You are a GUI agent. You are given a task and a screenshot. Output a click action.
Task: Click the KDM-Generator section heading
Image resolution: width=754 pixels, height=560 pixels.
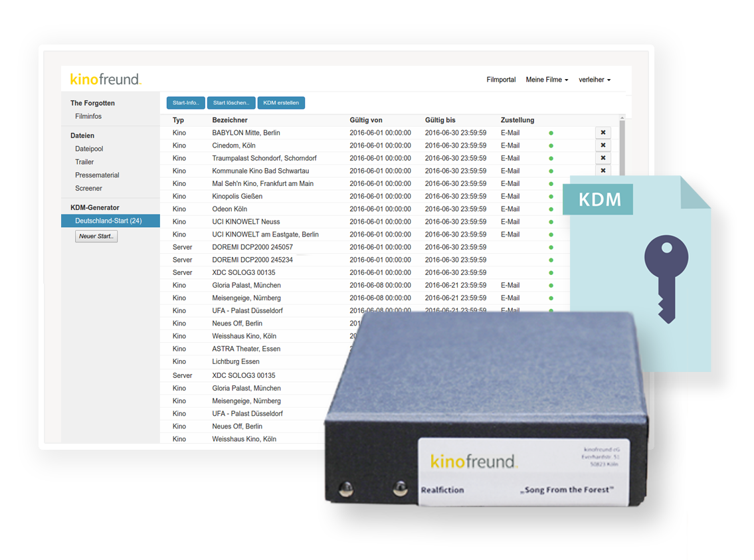pyautogui.click(x=95, y=208)
